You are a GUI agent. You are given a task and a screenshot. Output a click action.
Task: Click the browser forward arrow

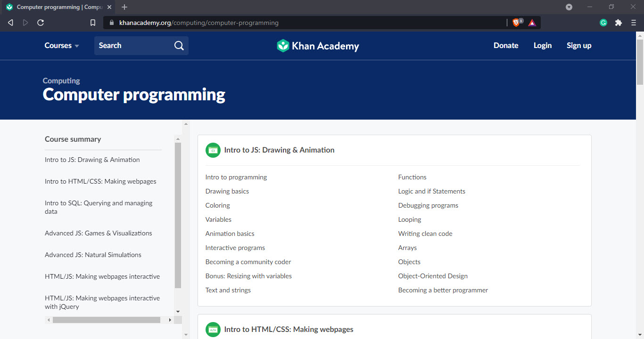pyautogui.click(x=25, y=23)
